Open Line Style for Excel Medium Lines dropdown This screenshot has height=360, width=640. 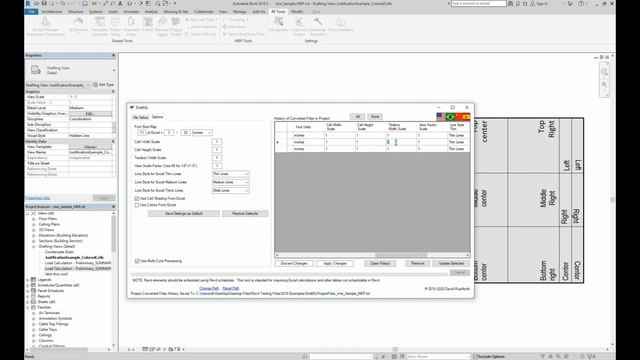[x=231, y=182]
